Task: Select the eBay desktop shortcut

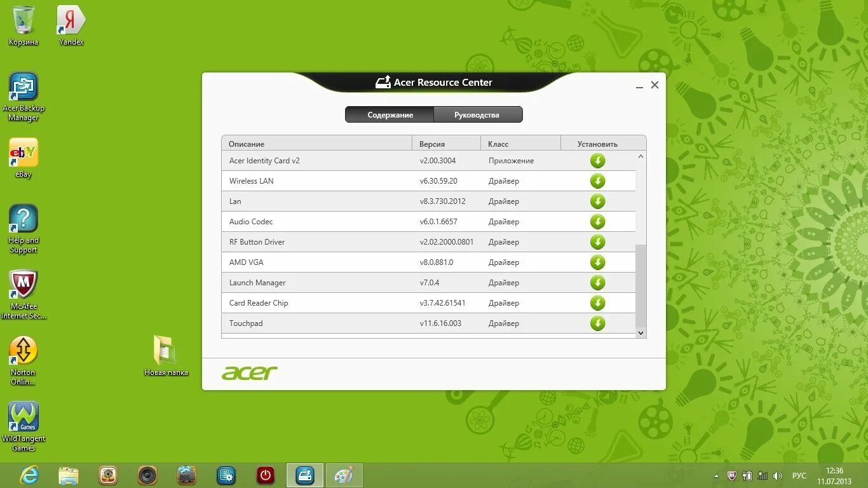Action: [24, 158]
